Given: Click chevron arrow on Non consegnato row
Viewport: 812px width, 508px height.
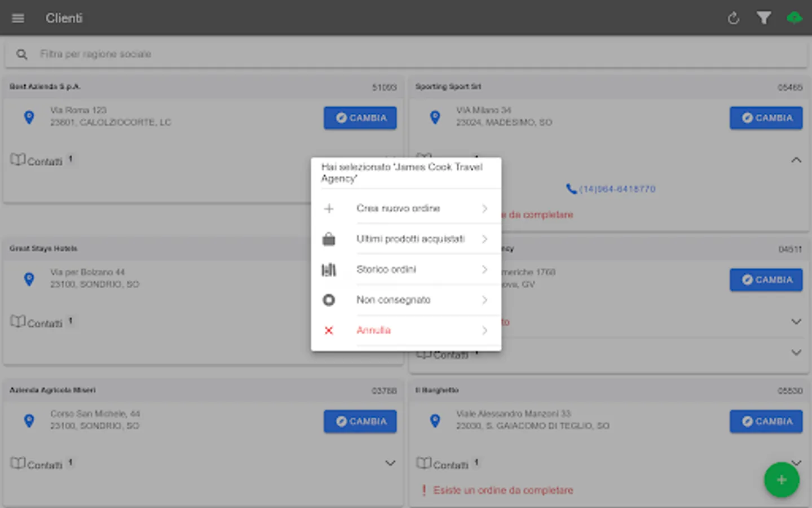Looking at the screenshot, I should [484, 300].
